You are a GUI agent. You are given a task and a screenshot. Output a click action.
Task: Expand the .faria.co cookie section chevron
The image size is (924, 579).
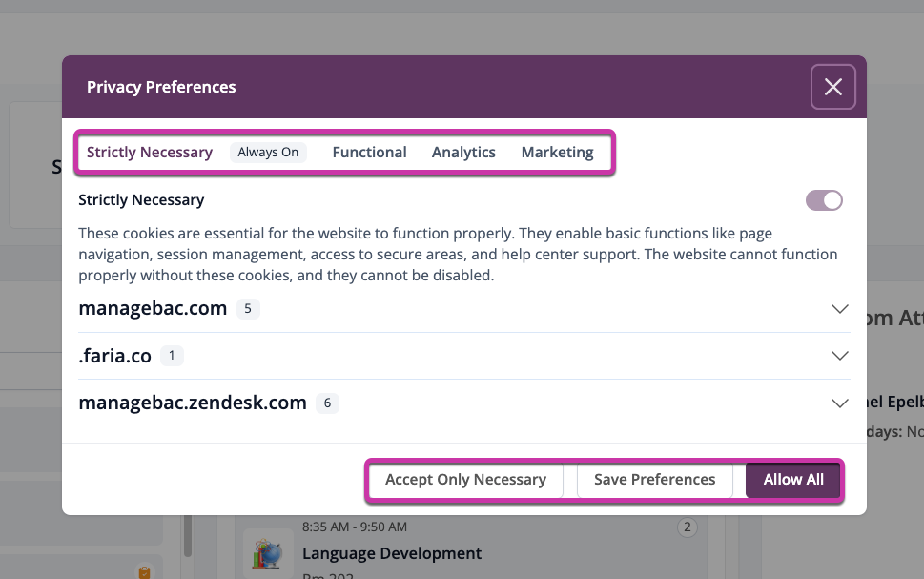click(x=839, y=356)
